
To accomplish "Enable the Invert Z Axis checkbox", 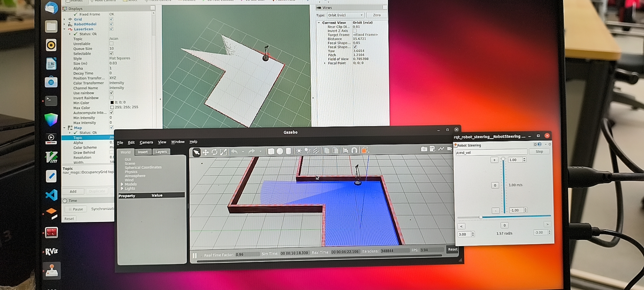I will click(x=355, y=31).
